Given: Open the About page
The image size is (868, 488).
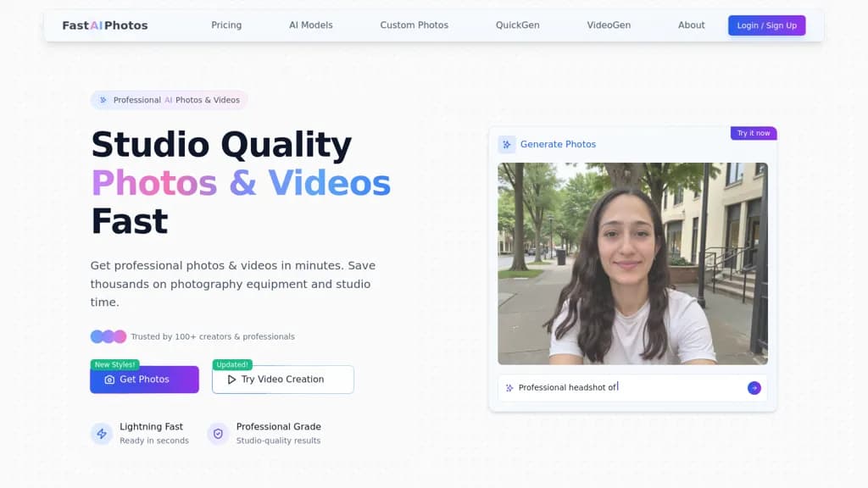Looking at the screenshot, I should tap(692, 25).
